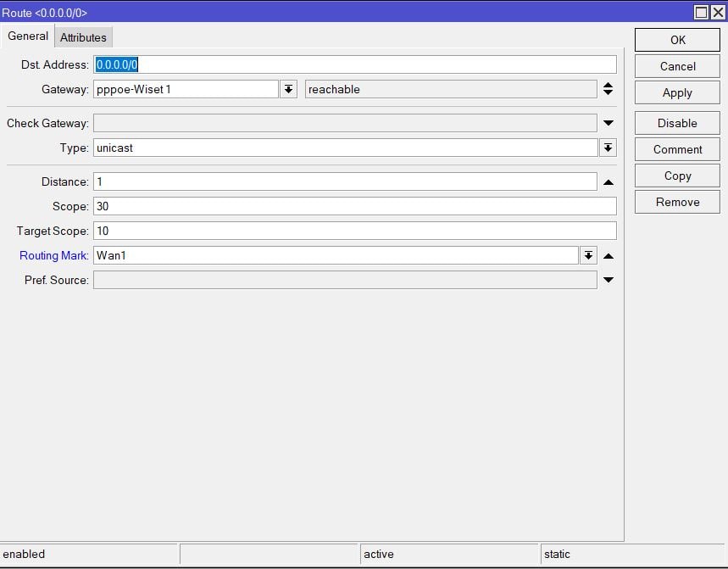Click the Gateway pppoe-Wiset 1 field
This screenshot has height=569, width=728.
click(186, 89)
